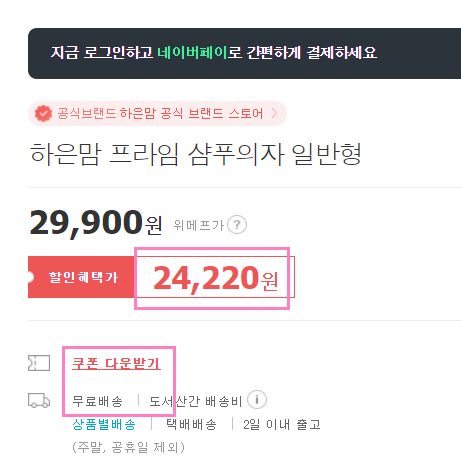This screenshot has height=465, width=461.
Task: Click the 위메프가 question mark help icon
Action: tap(237, 225)
